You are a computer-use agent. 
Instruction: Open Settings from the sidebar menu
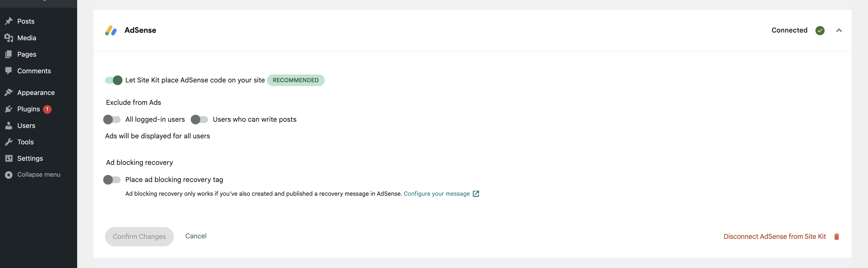(30, 158)
